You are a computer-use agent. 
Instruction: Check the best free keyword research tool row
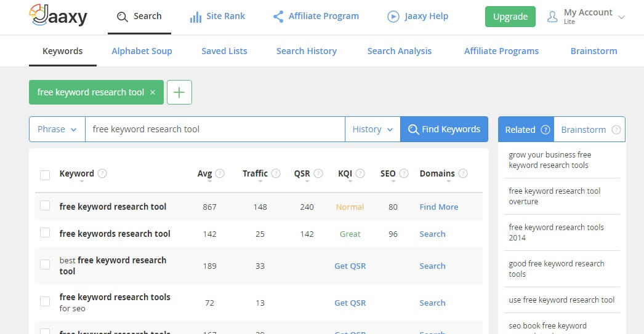(45, 264)
